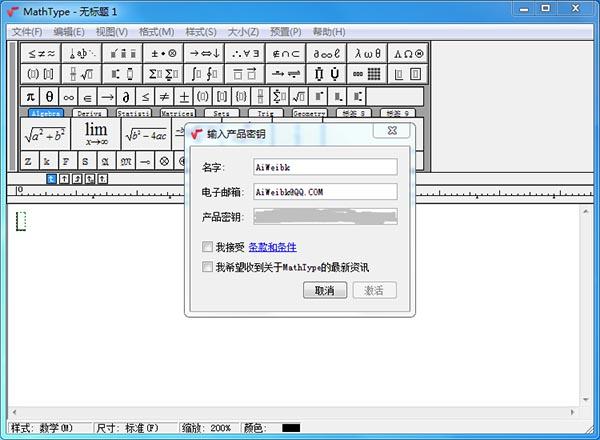The height and width of the screenshot is (440, 600).
Task: Insert the pi symbol
Action: click(30, 97)
